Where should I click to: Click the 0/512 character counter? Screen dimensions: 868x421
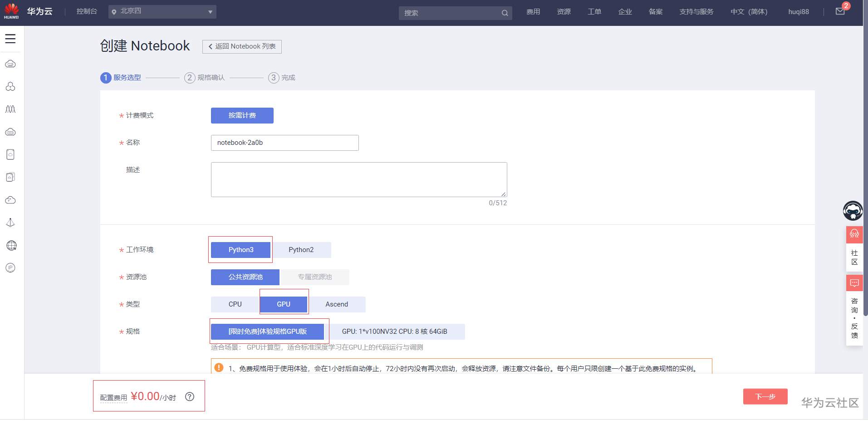tap(498, 203)
